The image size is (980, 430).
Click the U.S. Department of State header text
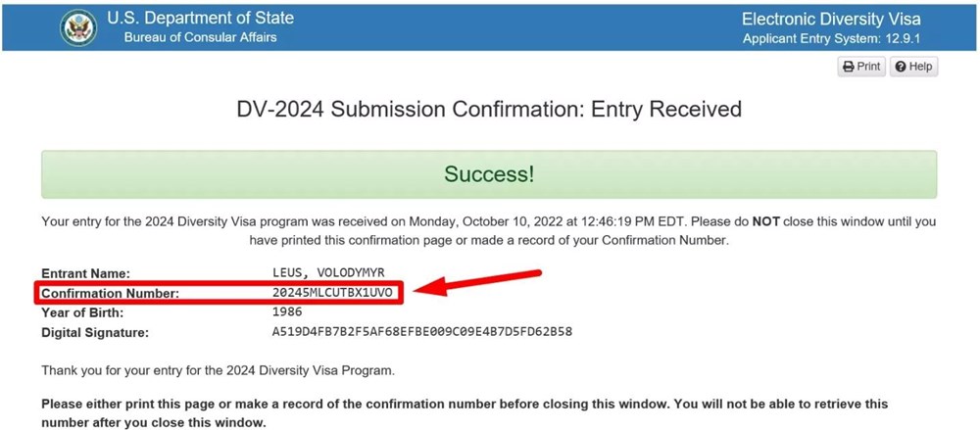pos(200,19)
